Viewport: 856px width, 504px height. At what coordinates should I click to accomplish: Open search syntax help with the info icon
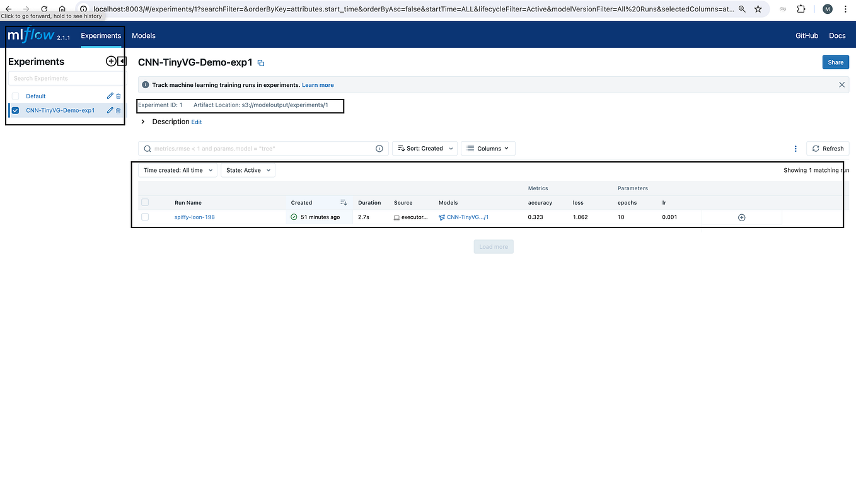tap(379, 148)
